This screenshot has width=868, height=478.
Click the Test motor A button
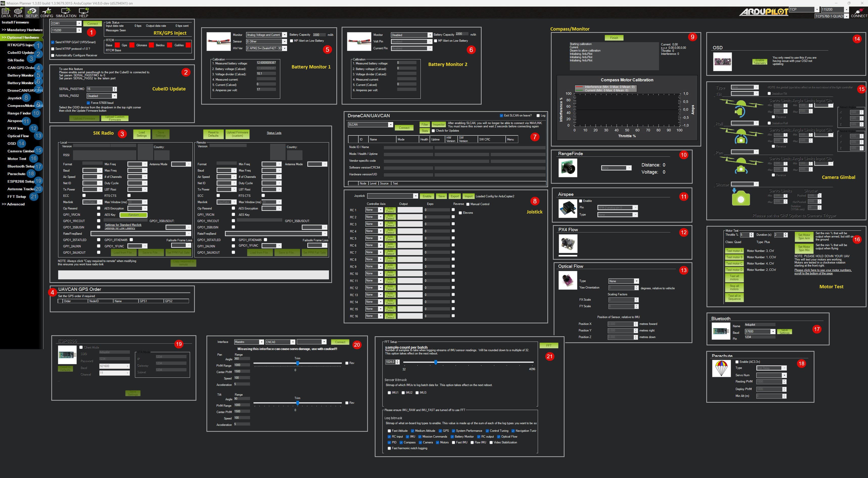click(x=734, y=251)
